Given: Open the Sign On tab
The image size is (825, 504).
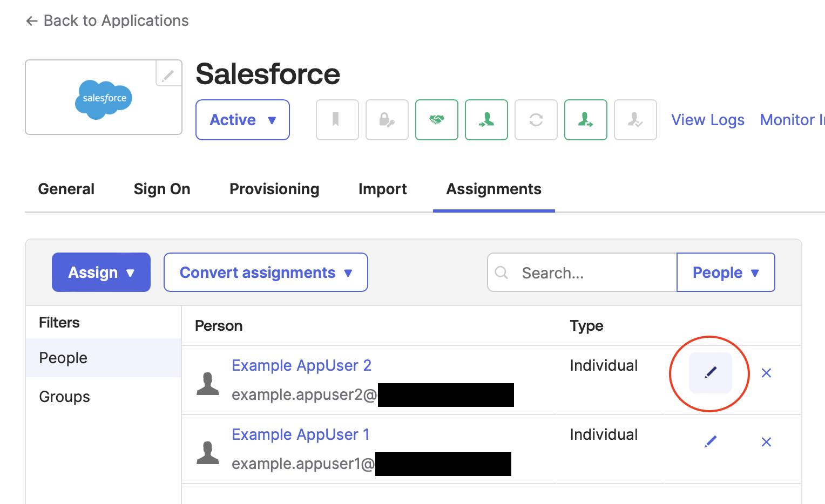Looking at the screenshot, I should click(x=162, y=189).
